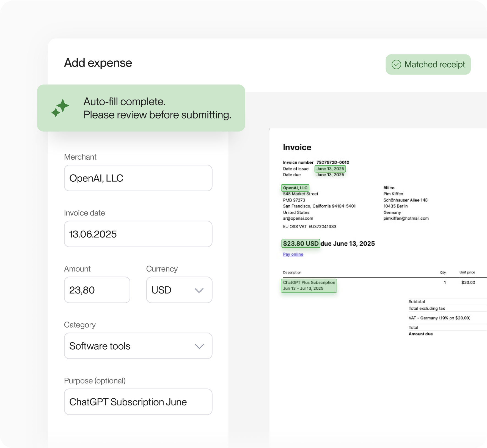Click the pimkiffen@hotmail.com email address
Viewport: 487px width, 448px height.
tap(406, 219)
